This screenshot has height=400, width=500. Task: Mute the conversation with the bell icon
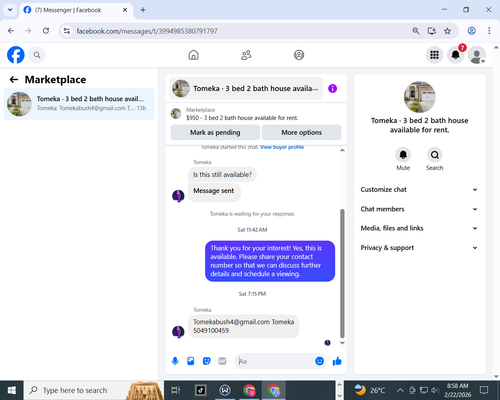tap(403, 155)
